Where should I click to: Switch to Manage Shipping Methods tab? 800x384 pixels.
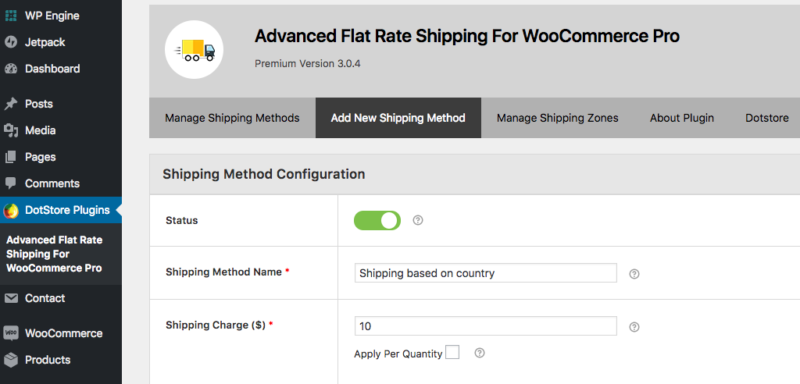click(232, 118)
